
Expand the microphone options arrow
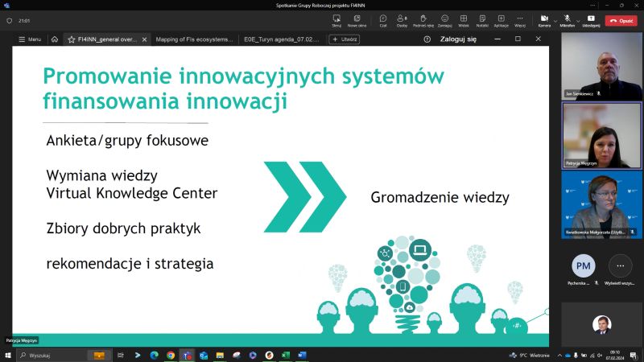point(578,21)
